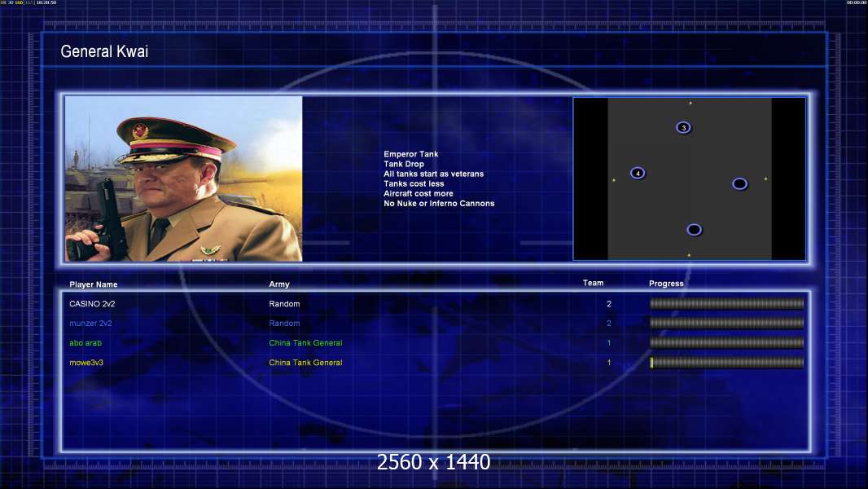868x489 pixels.
Task: Click progress bar for mowe3v3
Action: point(727,363)
